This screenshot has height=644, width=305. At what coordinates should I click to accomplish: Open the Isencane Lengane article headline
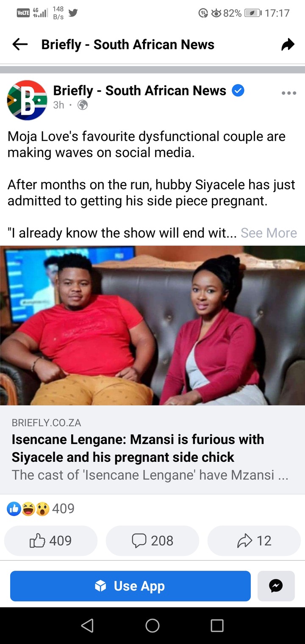tap(138, 448)
